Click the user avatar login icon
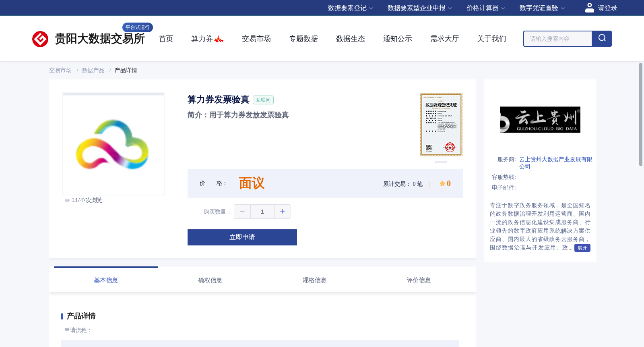Screen dimensions: 644x347 590,8
